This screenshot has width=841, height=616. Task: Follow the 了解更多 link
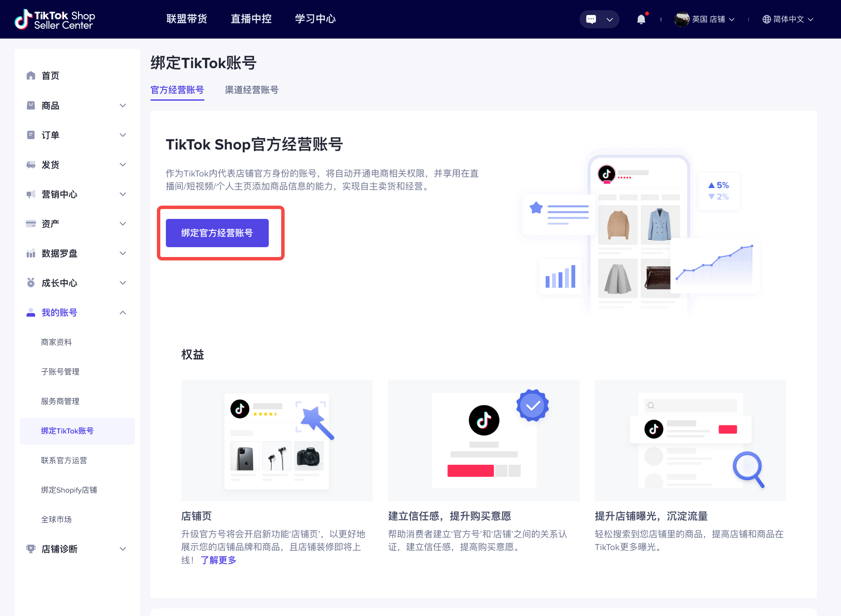tap(219, 560)
